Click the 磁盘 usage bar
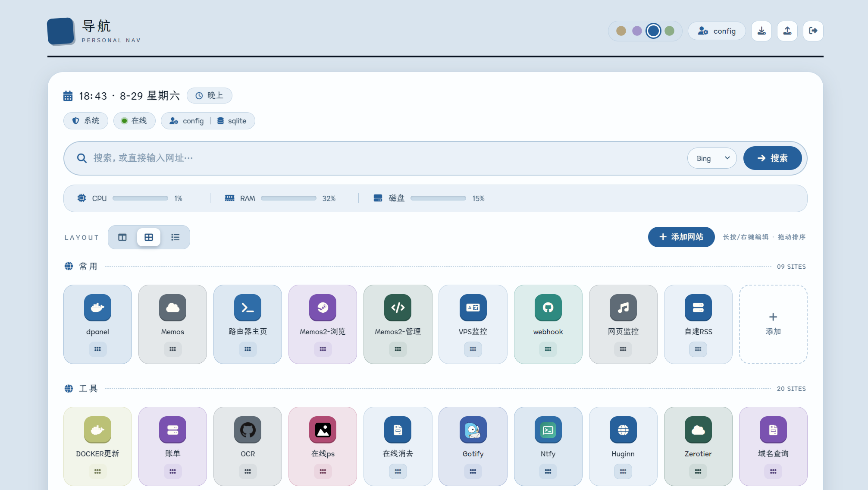 438,198
